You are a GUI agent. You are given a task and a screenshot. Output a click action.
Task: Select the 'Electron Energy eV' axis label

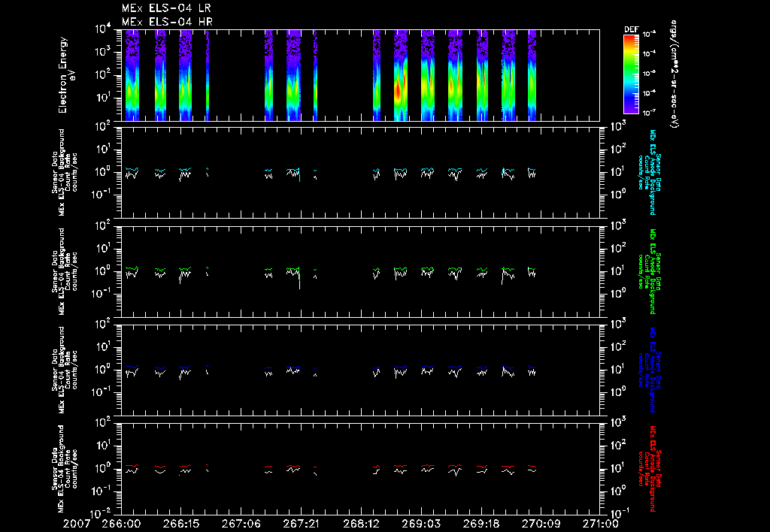pos(66,75)
